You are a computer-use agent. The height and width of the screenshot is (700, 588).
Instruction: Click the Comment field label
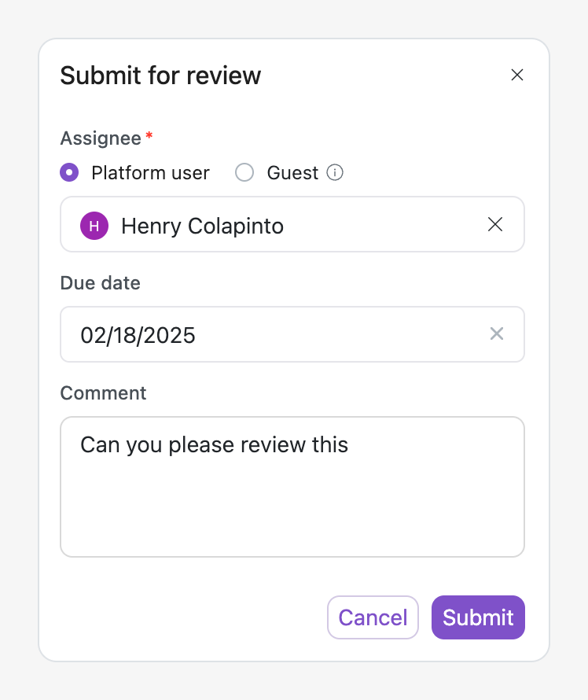pos(103,393)
